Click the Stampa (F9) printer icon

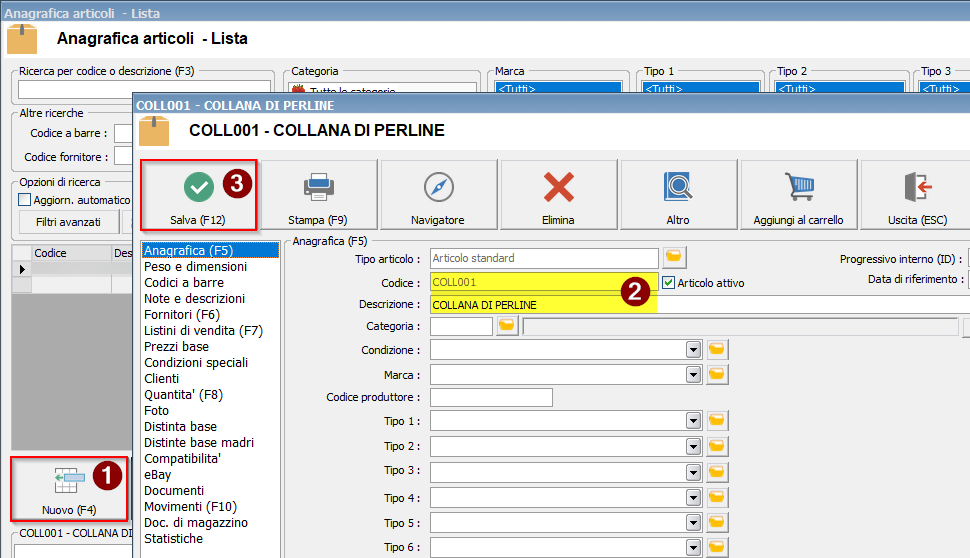pos(318,196)
